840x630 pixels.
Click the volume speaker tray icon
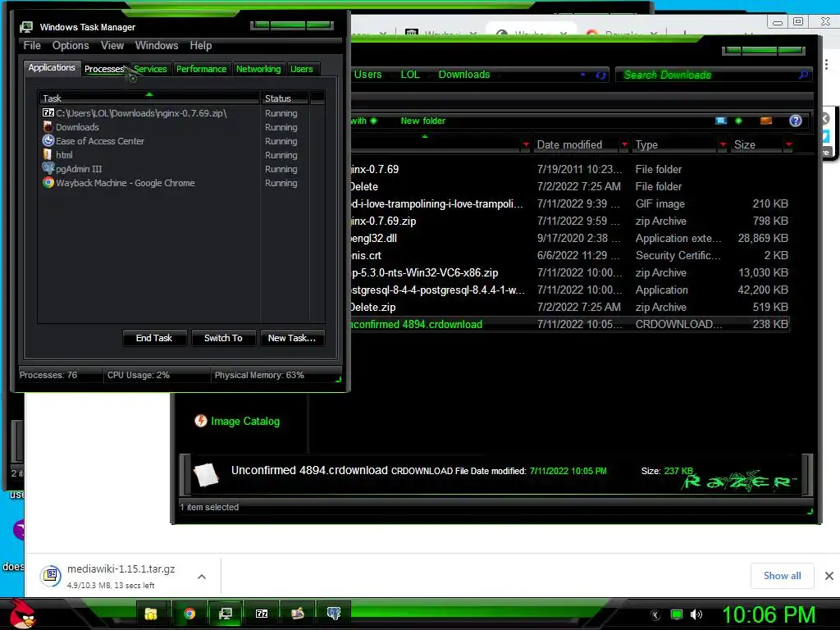pyautogui.click(x=696, y=614)
